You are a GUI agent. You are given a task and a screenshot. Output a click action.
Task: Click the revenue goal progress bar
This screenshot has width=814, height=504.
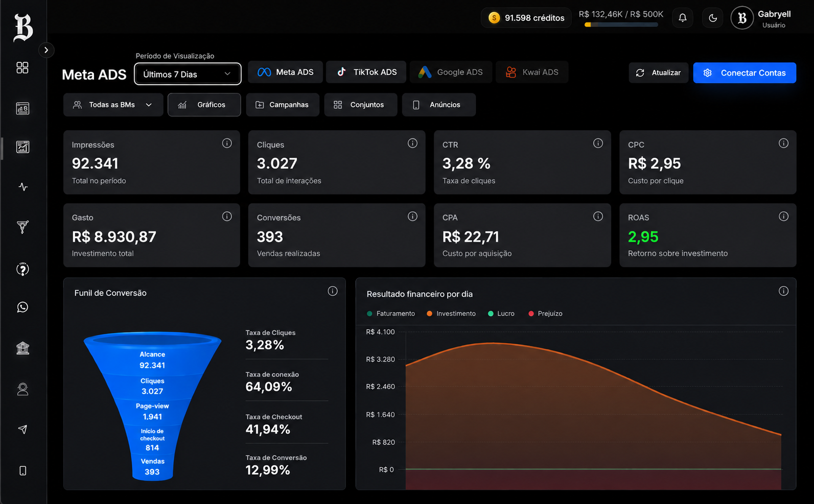click(x=621, y=25)
